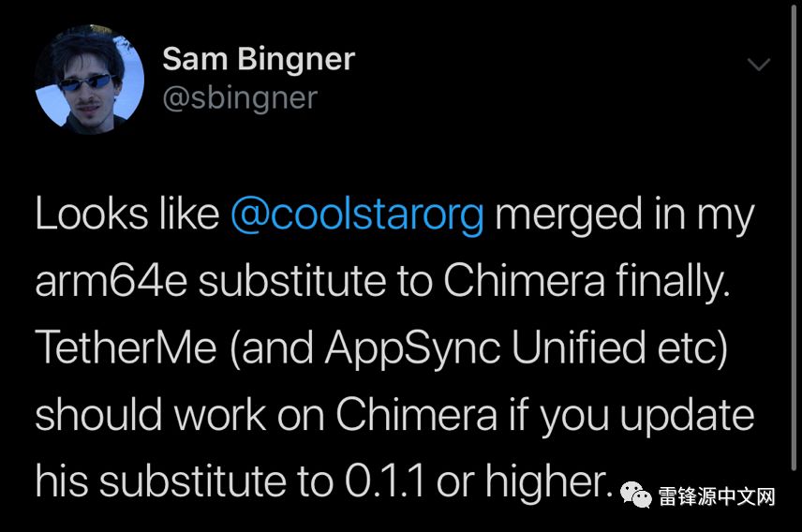
Task: Click the WeChat logo watermark
Action: (636, 495)
